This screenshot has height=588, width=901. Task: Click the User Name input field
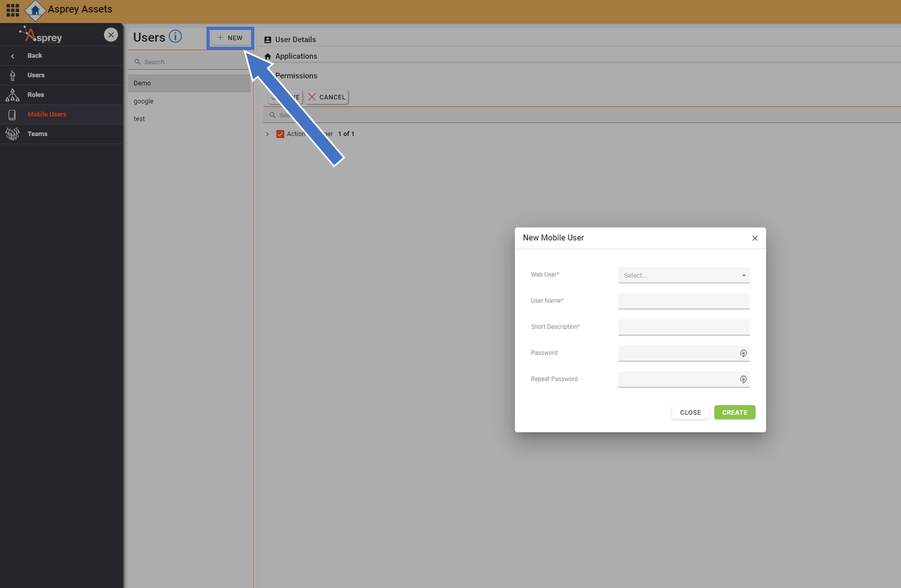pos(683,301)
